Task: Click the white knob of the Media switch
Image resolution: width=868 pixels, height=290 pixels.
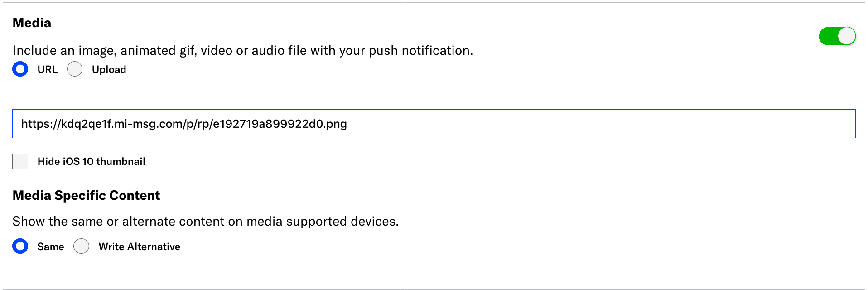Action: (846, 36)
